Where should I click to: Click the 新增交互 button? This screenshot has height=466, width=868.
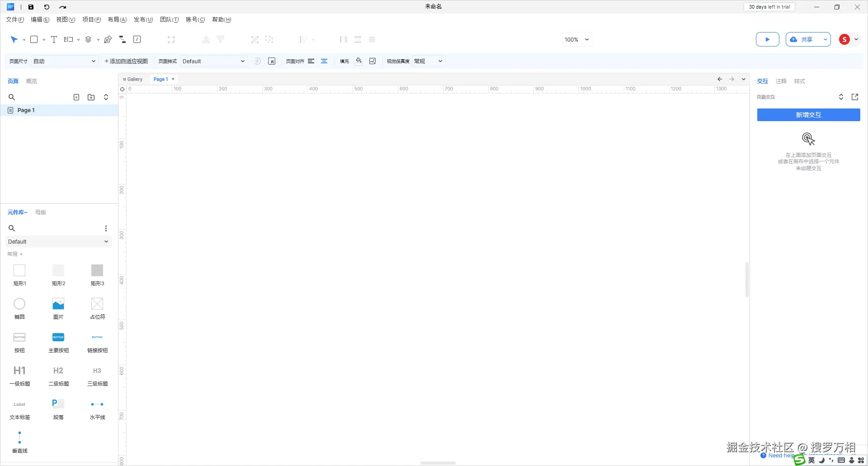pos(808,115)
